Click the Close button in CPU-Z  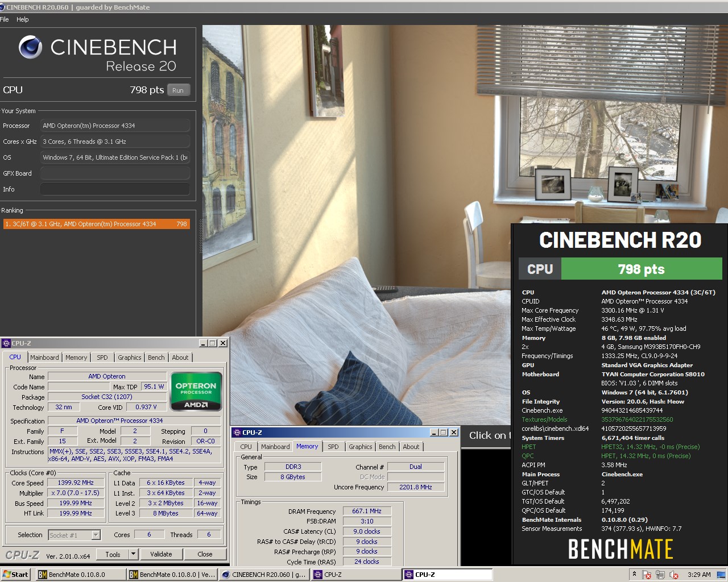point(205,554)
